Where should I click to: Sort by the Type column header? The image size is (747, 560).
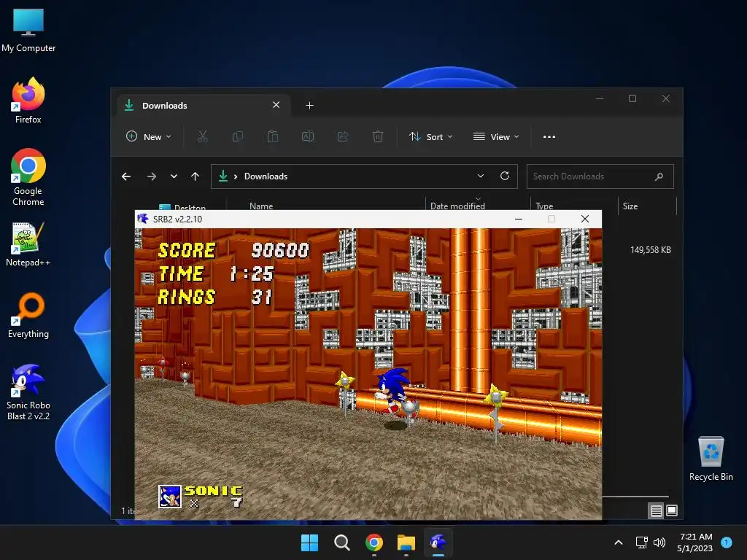pyautogui.click(x=544, y=206)
